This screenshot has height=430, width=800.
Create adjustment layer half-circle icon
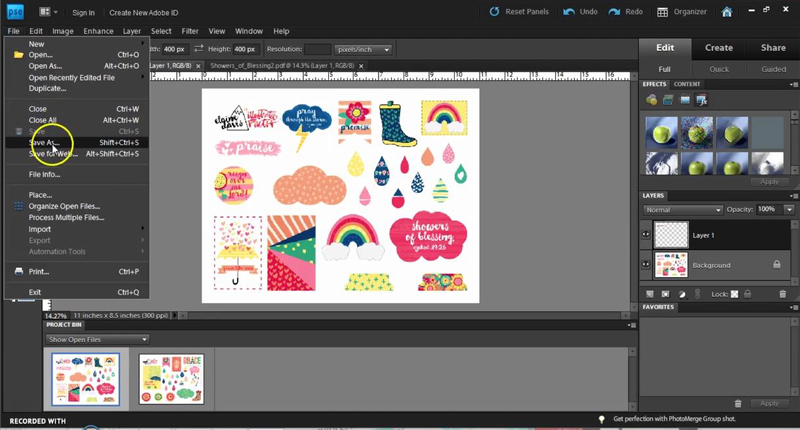click(x=682, y=294)
